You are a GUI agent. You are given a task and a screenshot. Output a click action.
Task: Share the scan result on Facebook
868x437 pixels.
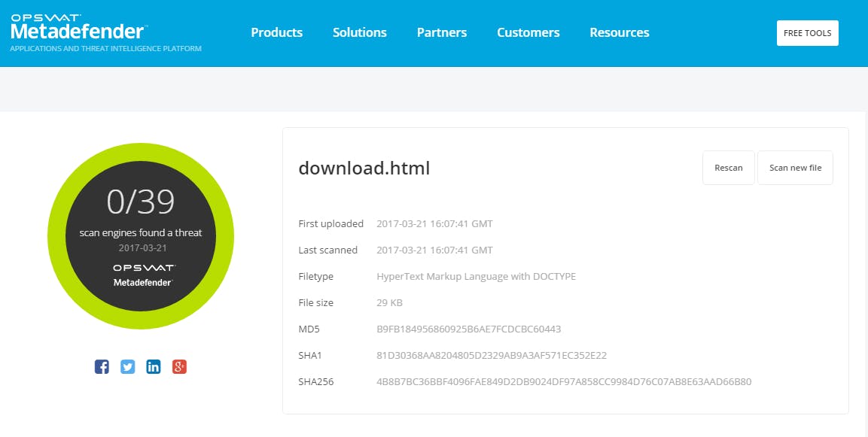(x=102, y=366)
